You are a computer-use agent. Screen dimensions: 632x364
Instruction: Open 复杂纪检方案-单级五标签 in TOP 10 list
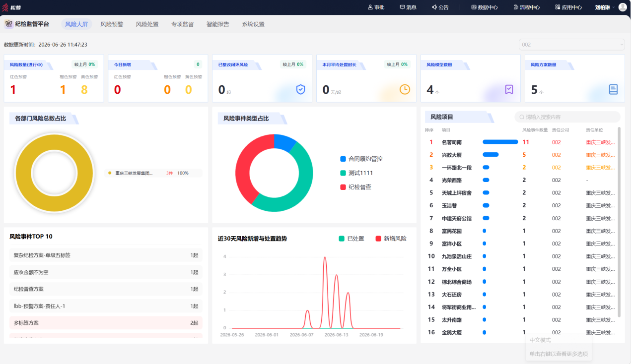point(106,255)
